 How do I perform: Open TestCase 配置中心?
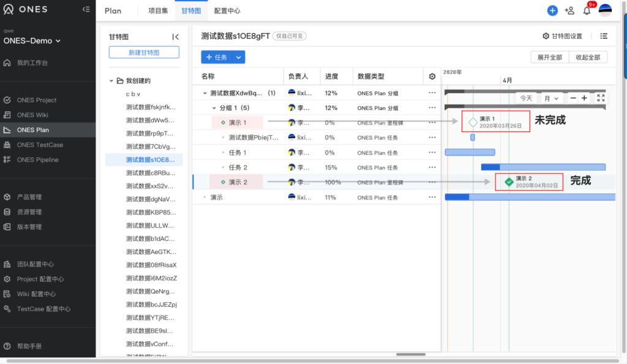click(43, 309)
